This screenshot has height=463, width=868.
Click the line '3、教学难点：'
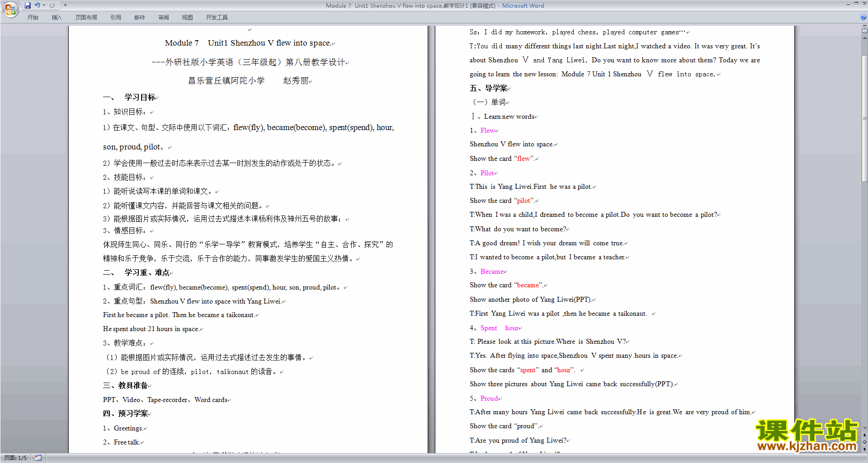(x=125, y=343)
